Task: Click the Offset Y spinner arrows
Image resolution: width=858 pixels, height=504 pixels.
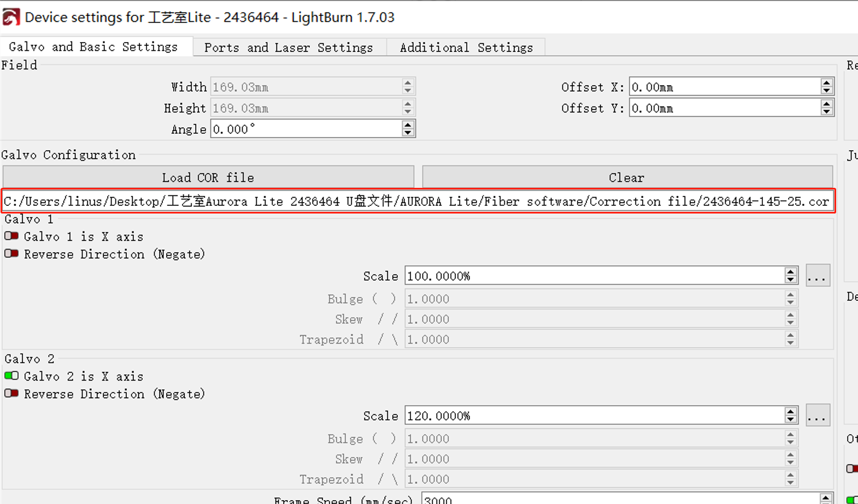Action: tap(827, 108)
